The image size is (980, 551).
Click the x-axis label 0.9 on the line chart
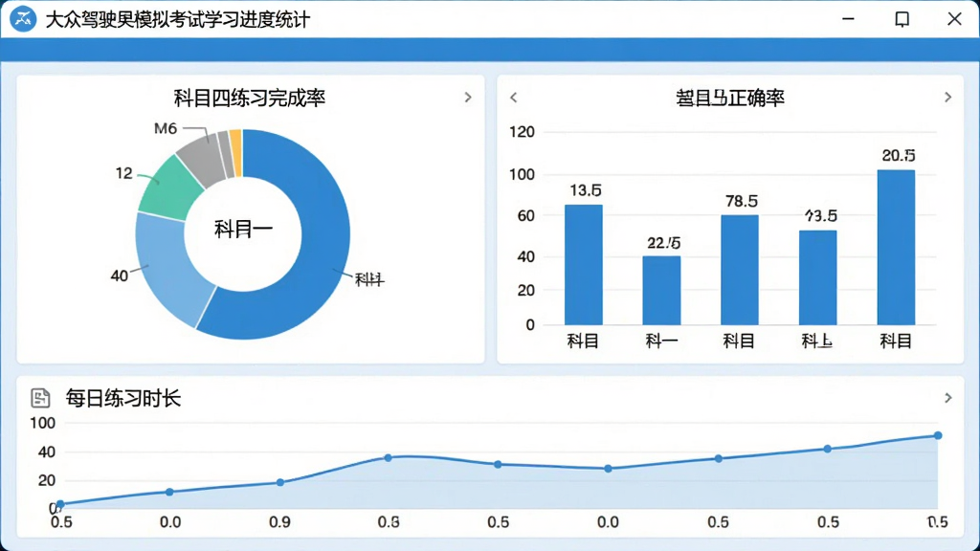279,521
